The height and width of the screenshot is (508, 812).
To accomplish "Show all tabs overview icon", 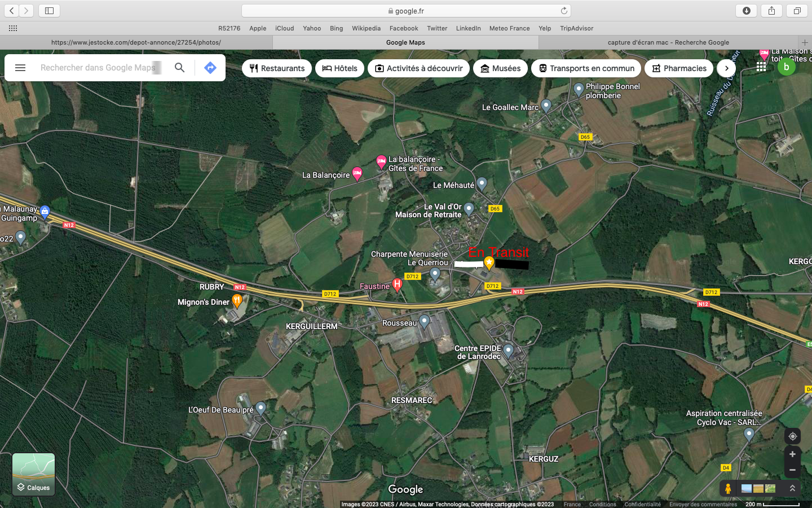I will 797,11.
